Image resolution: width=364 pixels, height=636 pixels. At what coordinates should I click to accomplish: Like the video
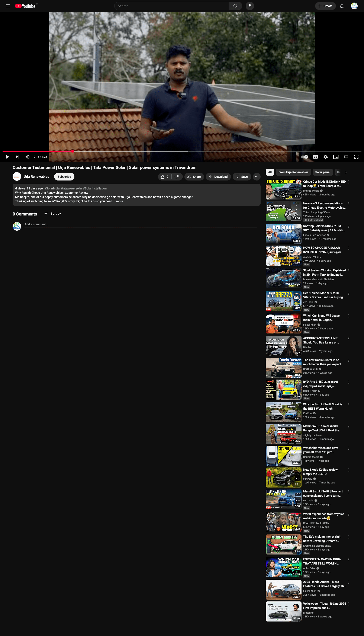click(x=164, y=177)
